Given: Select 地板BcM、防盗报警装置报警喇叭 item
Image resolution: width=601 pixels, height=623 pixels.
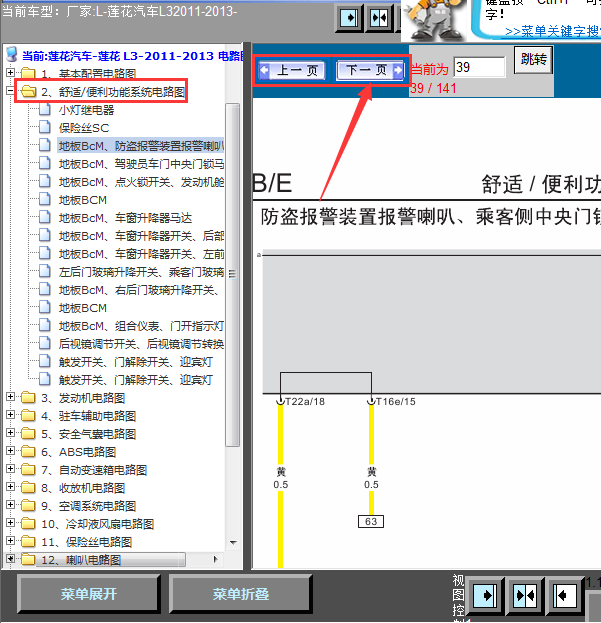Looking at the screenshot, I should tap(141, 146).
